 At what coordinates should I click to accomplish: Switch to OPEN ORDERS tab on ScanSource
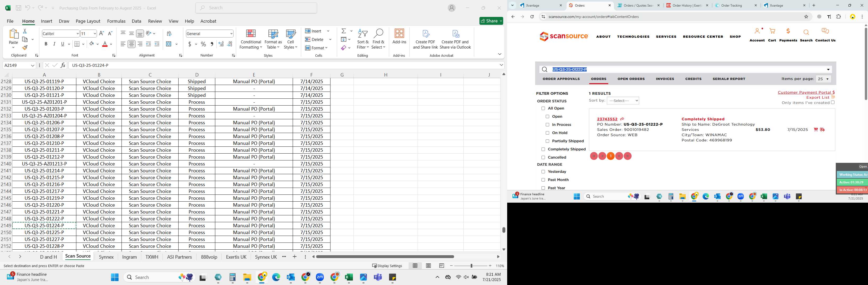click(631, 79)
